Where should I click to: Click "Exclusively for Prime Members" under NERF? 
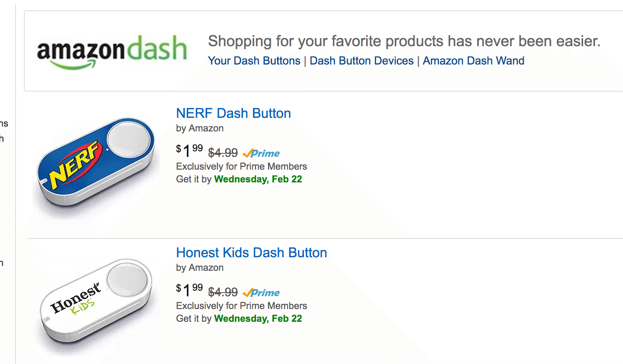click(241, 166)
